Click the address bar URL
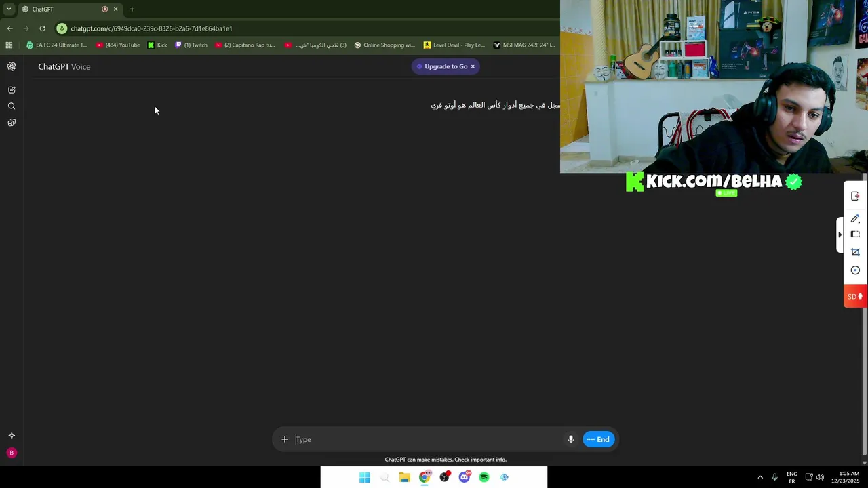 152,28
